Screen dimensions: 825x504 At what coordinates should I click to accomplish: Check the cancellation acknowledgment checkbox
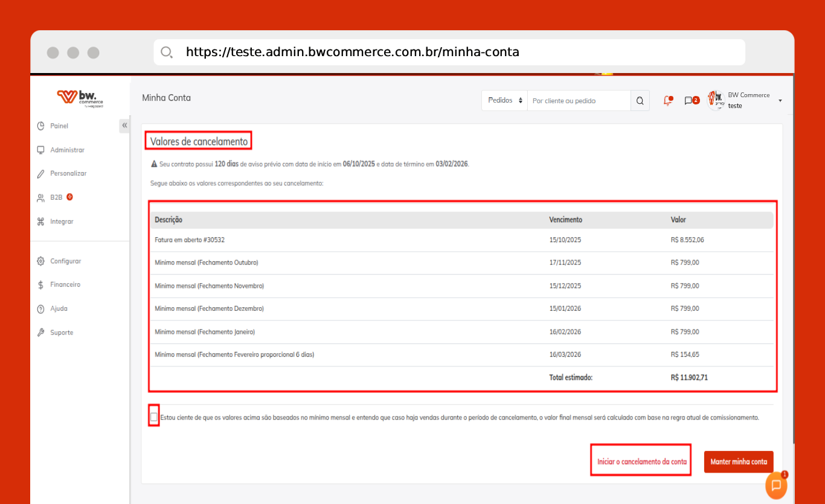coord(154,416)
